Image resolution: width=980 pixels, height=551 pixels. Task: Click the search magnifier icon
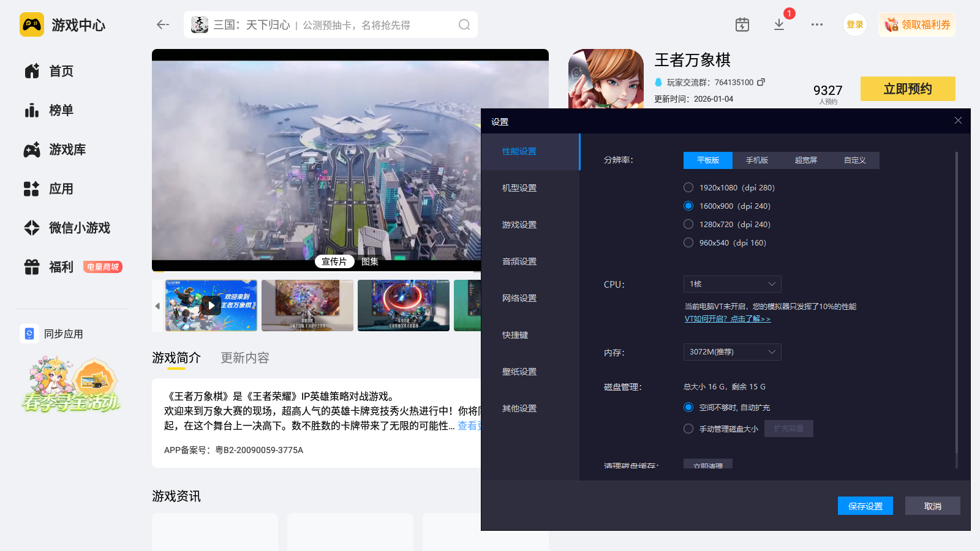click(464, 24)
